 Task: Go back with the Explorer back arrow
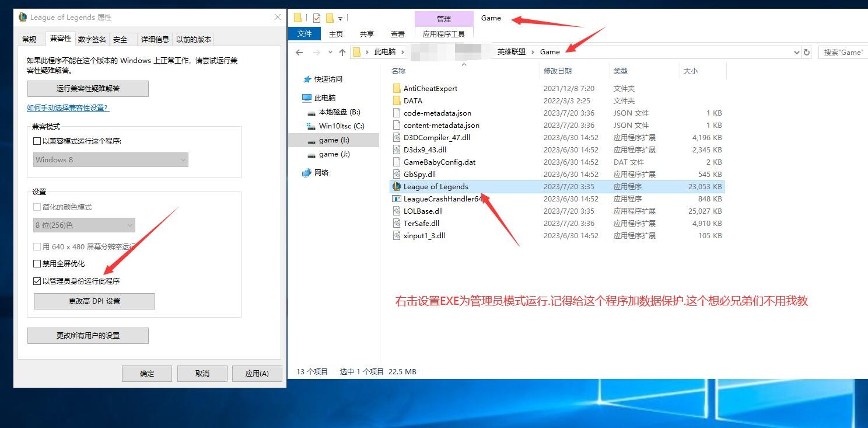299,52
